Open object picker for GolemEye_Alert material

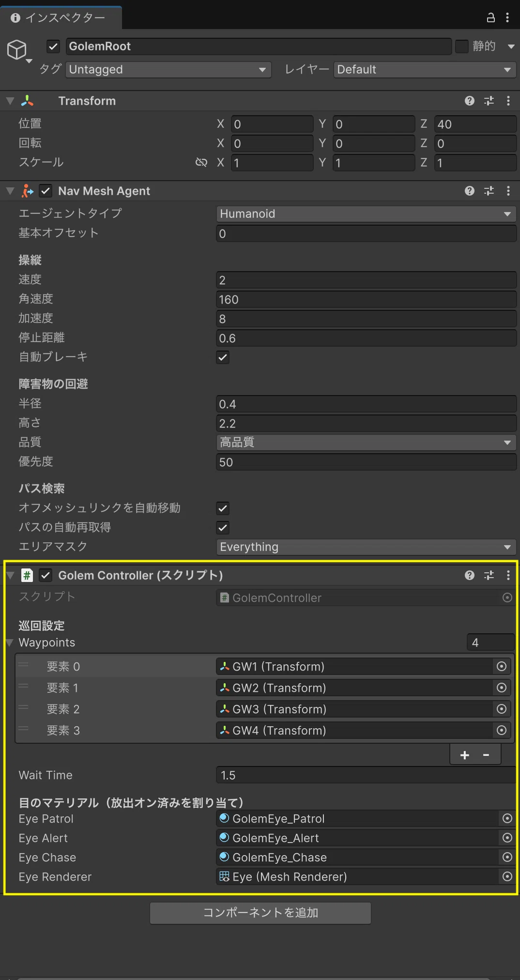(x=507, y=838)
